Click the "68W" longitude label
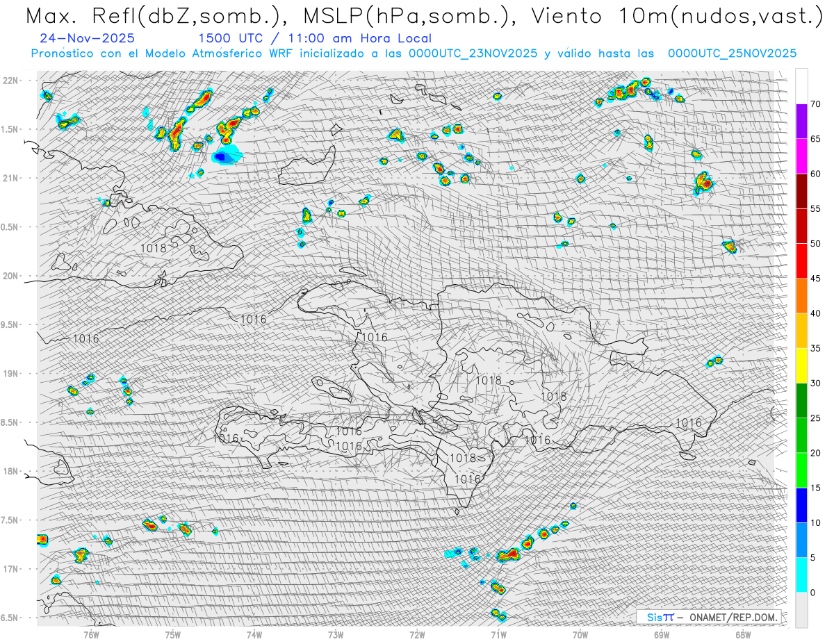Viewport: 834px width, 644px height. coord(743,634)
